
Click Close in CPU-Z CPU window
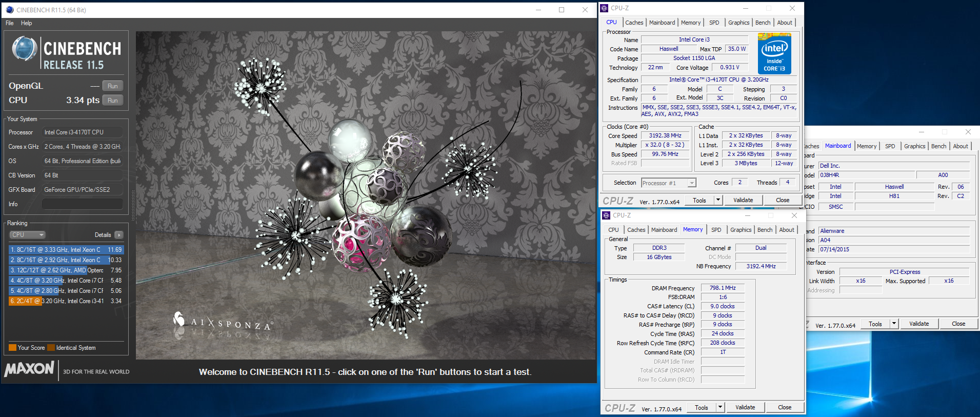click(783, 201)
